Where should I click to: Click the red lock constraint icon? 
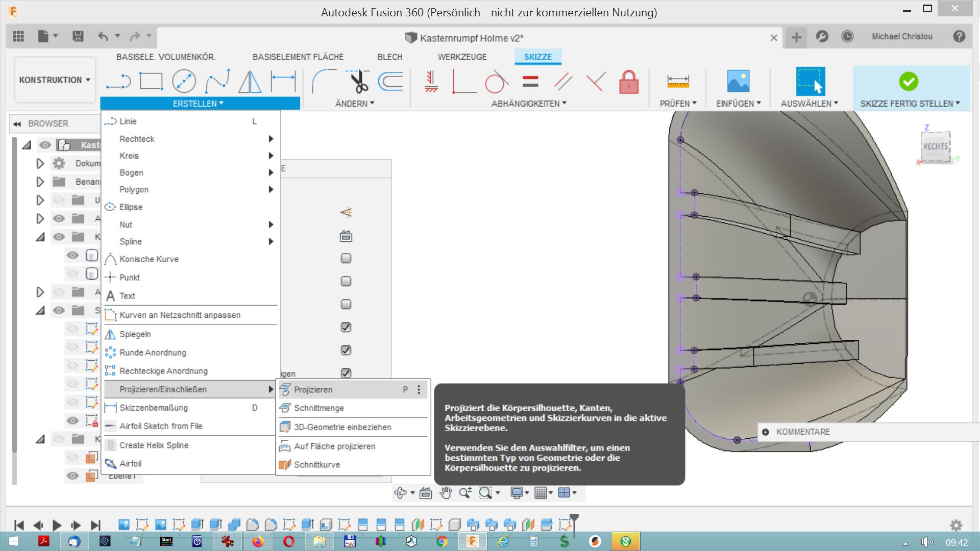tap(628, 82)
